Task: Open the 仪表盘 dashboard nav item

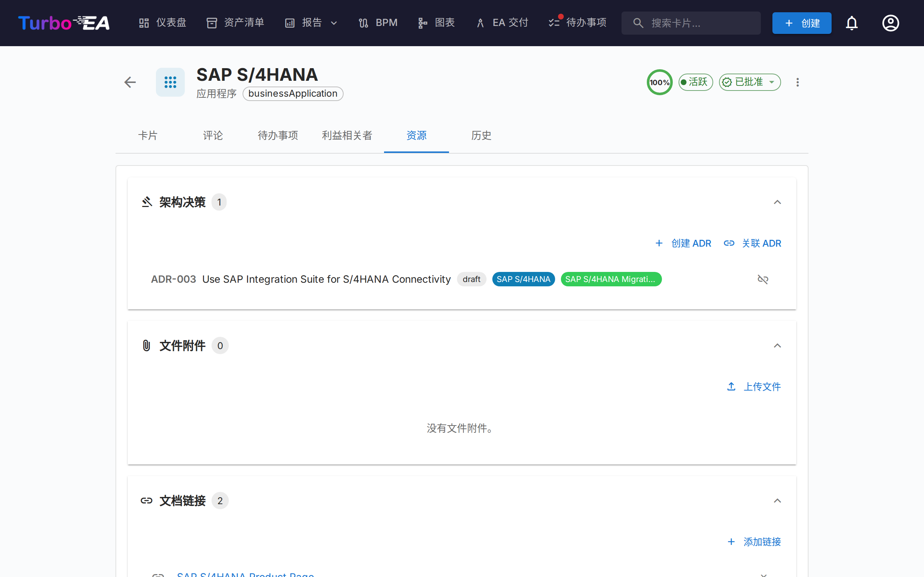Action: [163, 23]
